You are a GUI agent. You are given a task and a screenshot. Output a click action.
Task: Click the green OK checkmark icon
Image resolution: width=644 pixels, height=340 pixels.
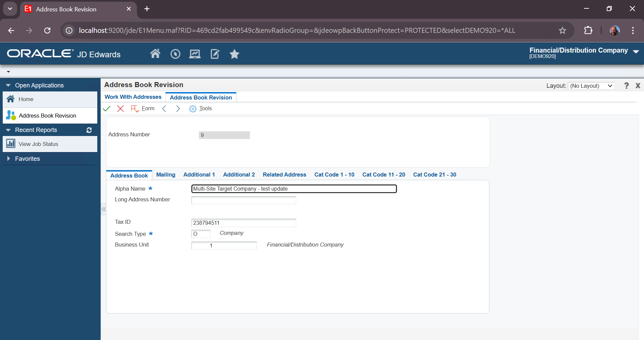107,109
